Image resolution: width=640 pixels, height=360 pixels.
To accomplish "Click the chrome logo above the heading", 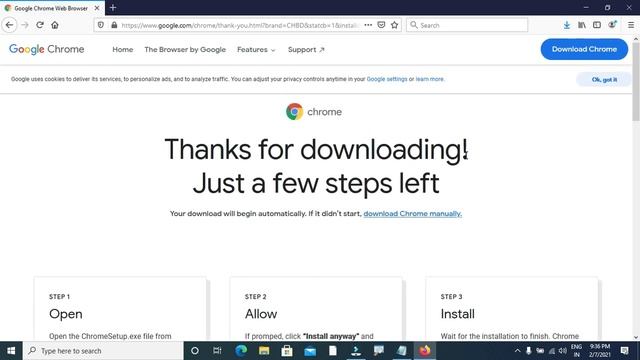I will click(314, 112).
